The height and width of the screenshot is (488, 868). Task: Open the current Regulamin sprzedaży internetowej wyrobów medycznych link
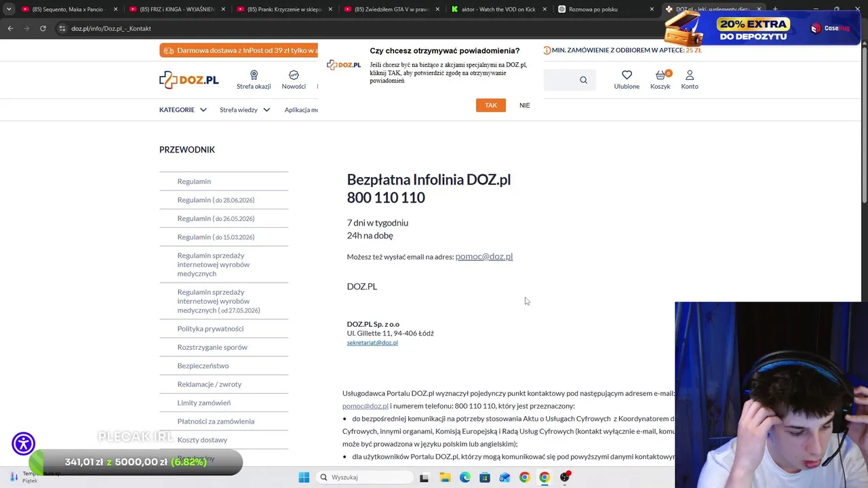(214, 264)
